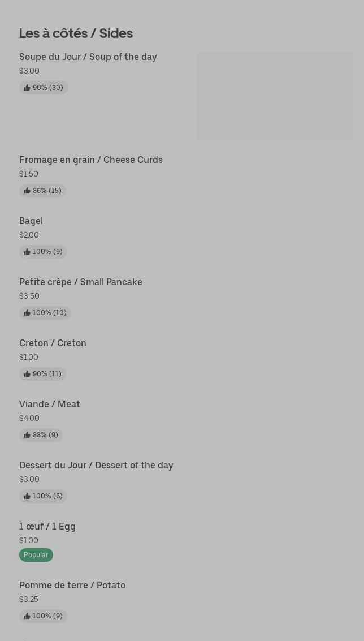Viewport: 364px width, 641px height.
Task: Select Fromage en grain / Cheese Curds
Action: coord(91,160)
